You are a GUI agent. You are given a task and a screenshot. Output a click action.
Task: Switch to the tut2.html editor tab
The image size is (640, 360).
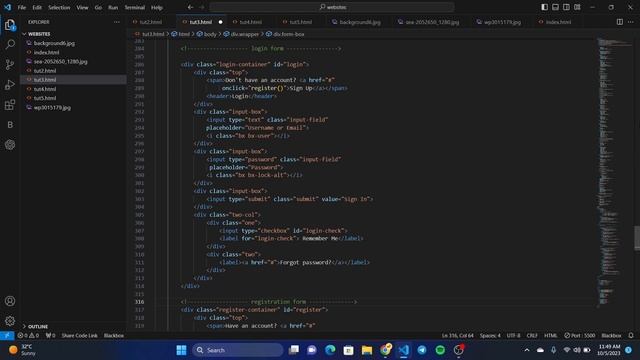[x=151, y=22]
